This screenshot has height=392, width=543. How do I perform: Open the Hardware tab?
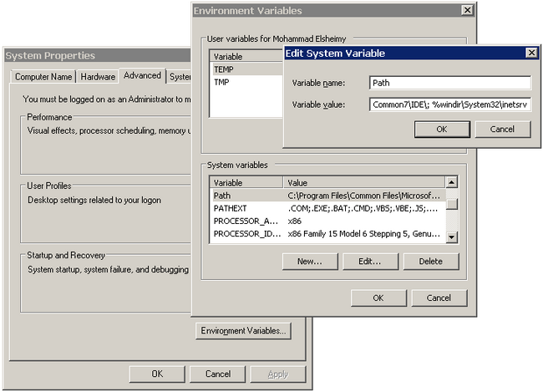(98, 77)
